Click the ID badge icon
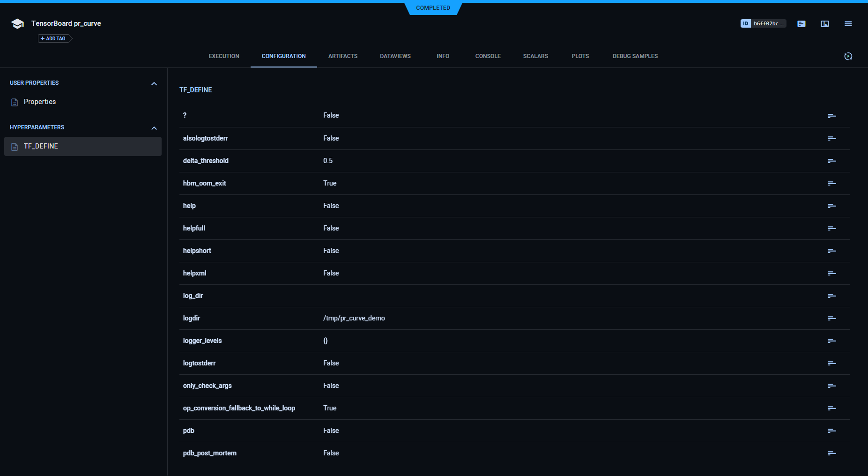 tap(745, 23)
